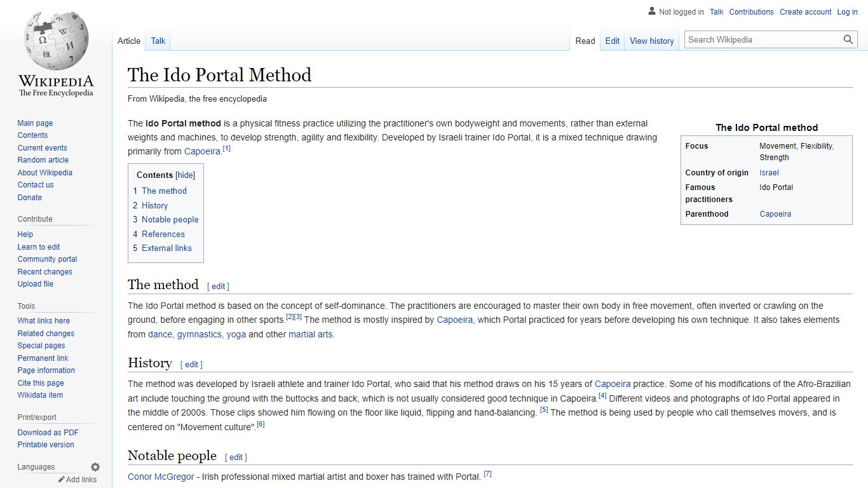The image size is (868, 488).
Task: Open the user Talk link in header
Action: click(717, 12)
